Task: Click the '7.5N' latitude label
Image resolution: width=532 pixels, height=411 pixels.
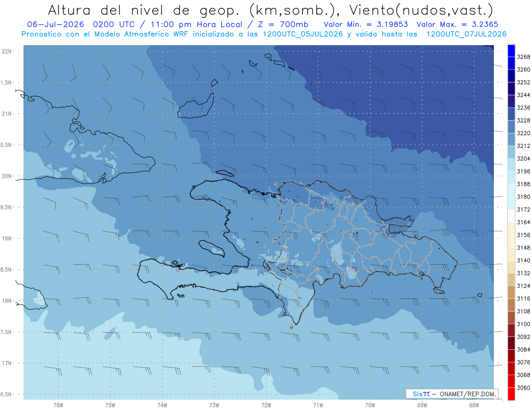Action: [6, 332]
